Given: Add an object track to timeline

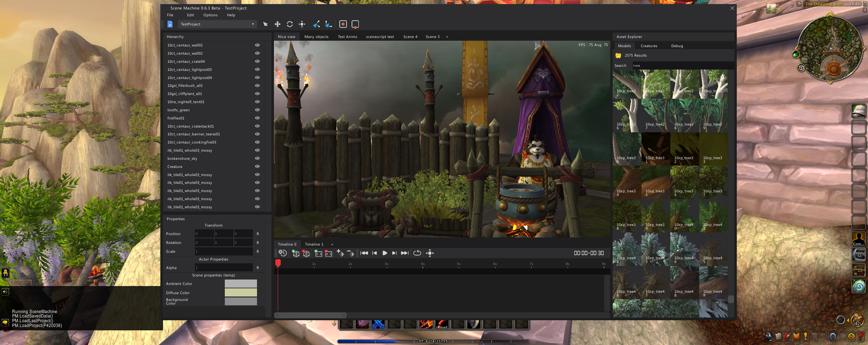Looking at the screenshot, I should (x=295, y=253).
